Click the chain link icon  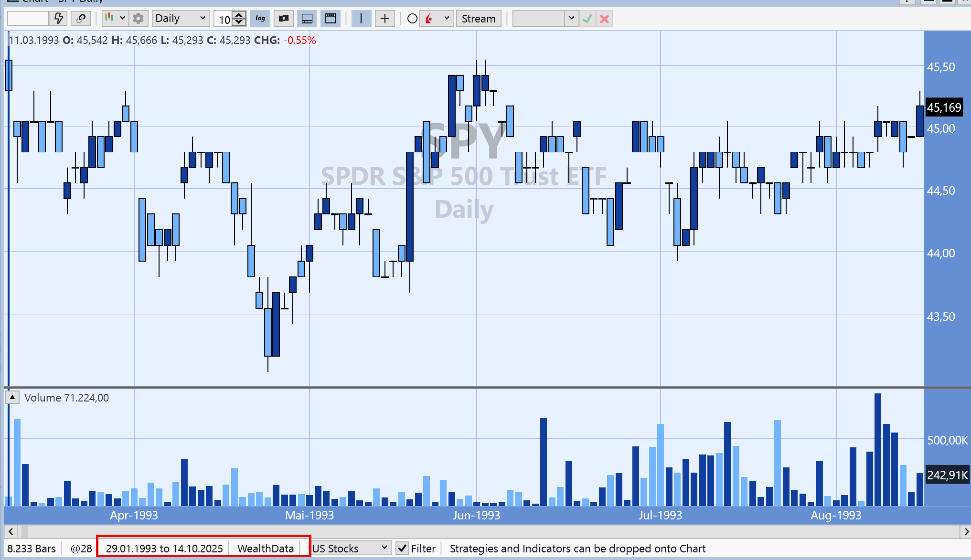[81, 19]
